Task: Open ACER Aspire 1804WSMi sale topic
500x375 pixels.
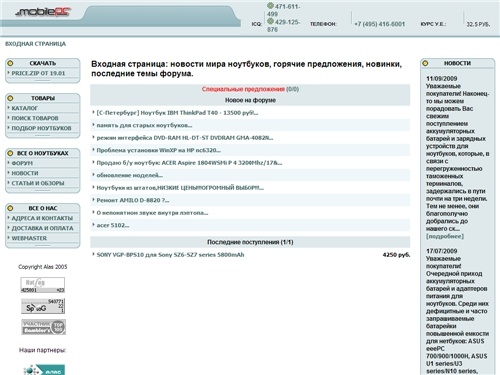Action: click(x=189, y=163)
